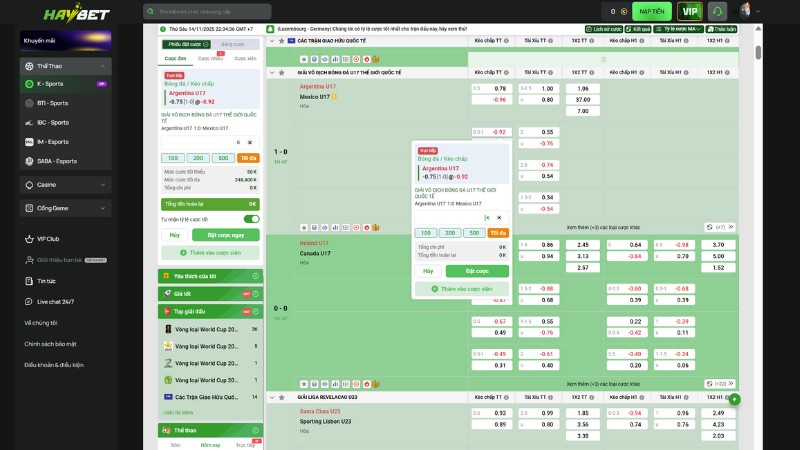This screenshot has width=800, height=450.
Task: Open Lịch sử cược history
Action: pos(604,29)
